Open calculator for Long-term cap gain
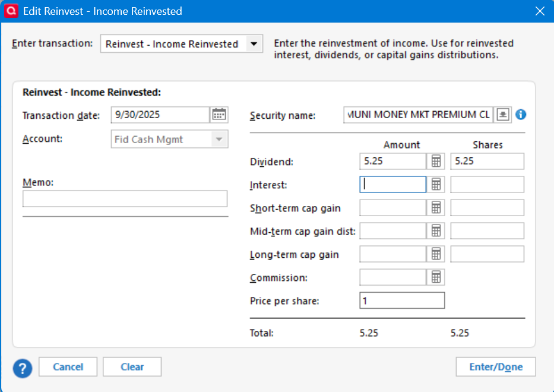This screenshot has height=392, width=554. pos(436,254)
